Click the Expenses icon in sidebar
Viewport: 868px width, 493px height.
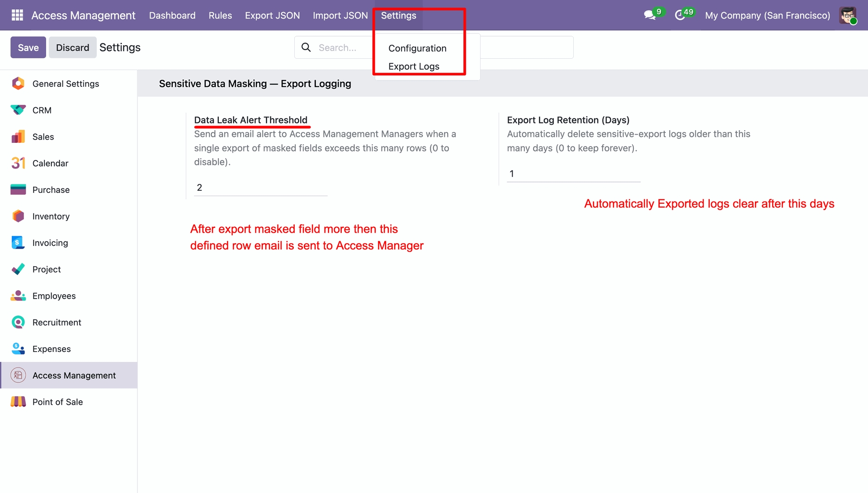(18, 349)
